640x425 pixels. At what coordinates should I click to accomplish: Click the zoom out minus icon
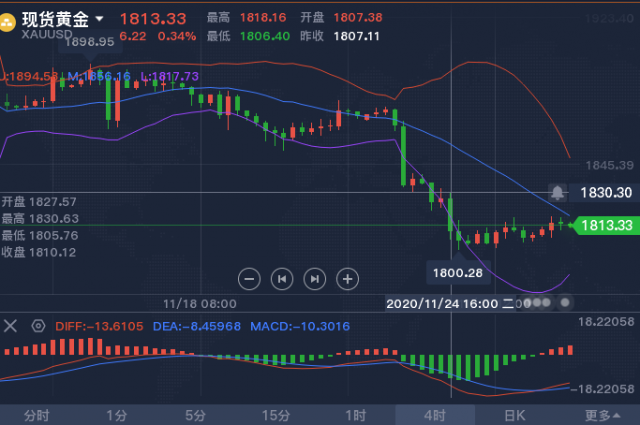point(249,279)
